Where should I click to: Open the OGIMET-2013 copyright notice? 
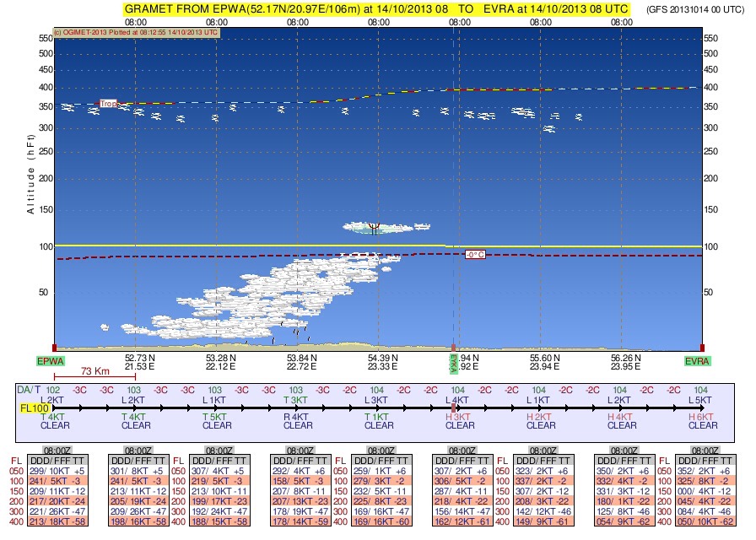(135, 32)
